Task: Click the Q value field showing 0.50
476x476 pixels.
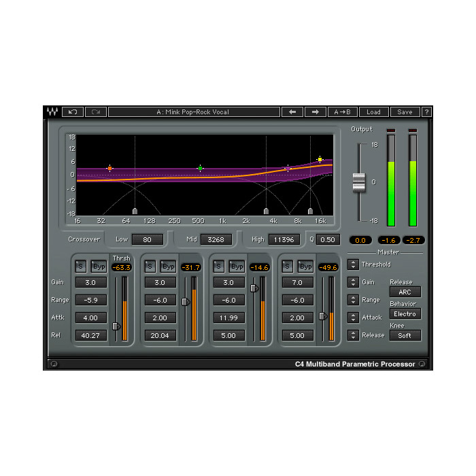Action: (328, 239)
